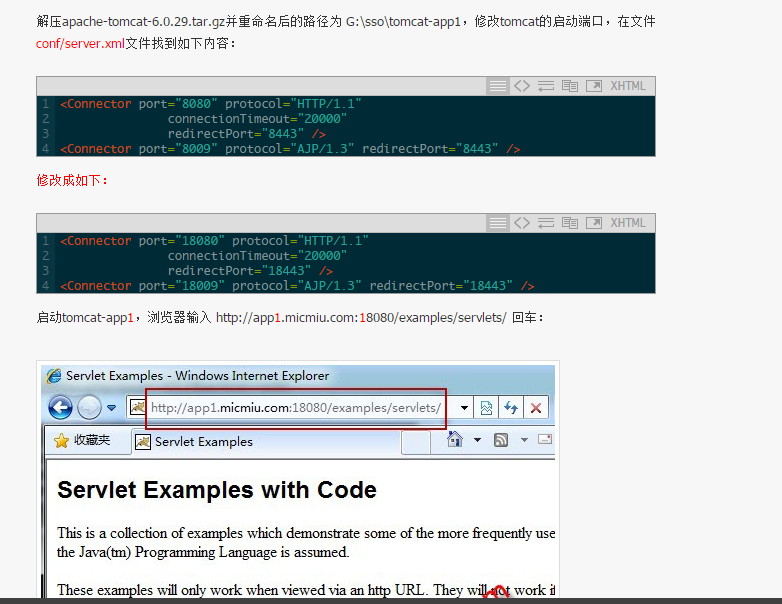Toggle plain code view on second code block
The width and height of the screenshot is (782, 604).
pos(522,223)
